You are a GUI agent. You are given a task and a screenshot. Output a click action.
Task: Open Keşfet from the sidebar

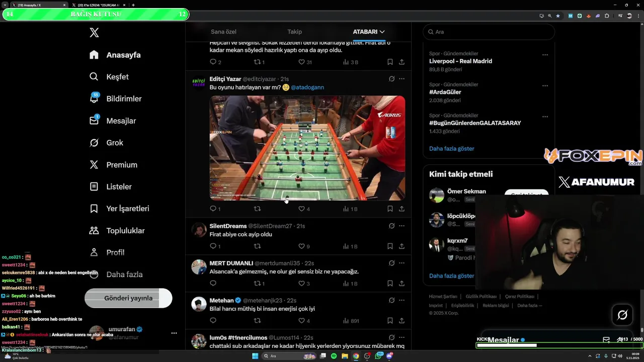coord(109,77)
